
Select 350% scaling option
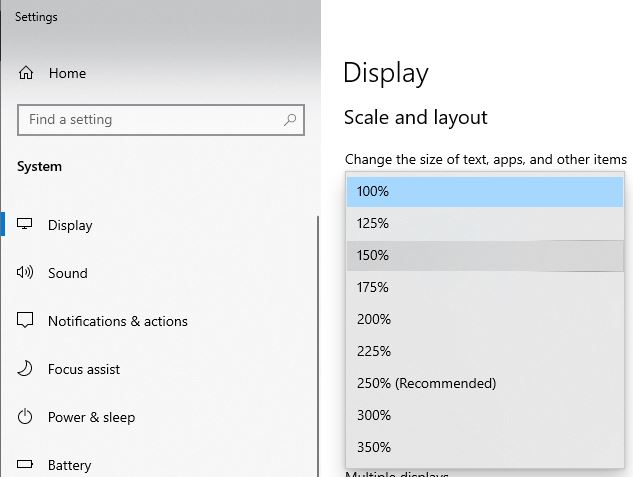(x=484, y=447)
